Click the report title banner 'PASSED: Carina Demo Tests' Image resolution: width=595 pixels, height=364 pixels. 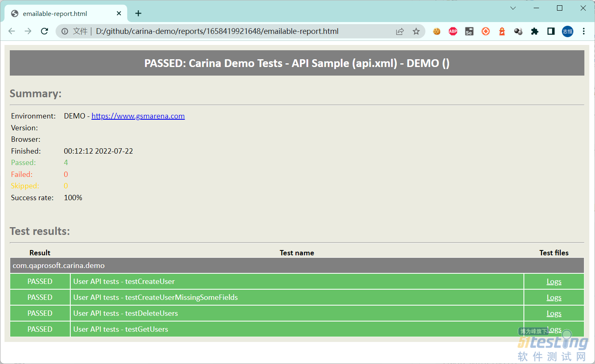click(297, 63)
